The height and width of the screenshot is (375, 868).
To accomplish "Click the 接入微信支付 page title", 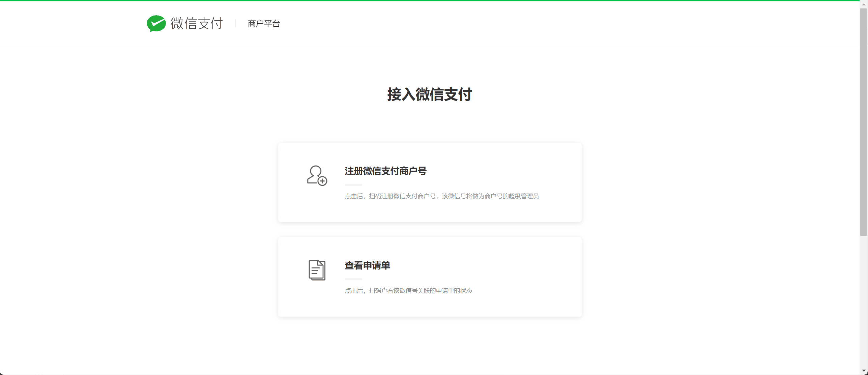I will (x=430, y=94).
